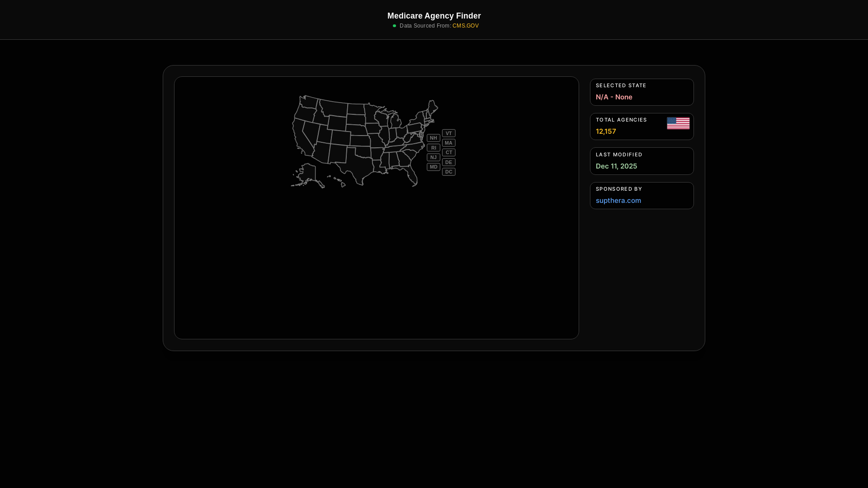Screen dimensions: 868x488
Task: Select Ohio on the map
Action: pyautogui.click(x=401, y=132)
